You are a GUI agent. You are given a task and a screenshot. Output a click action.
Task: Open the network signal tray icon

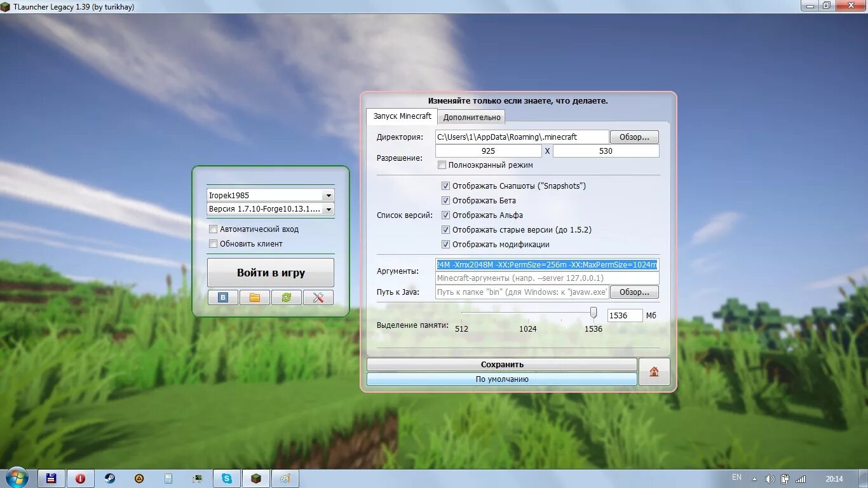pyautogui.click(x=801, y=479)
